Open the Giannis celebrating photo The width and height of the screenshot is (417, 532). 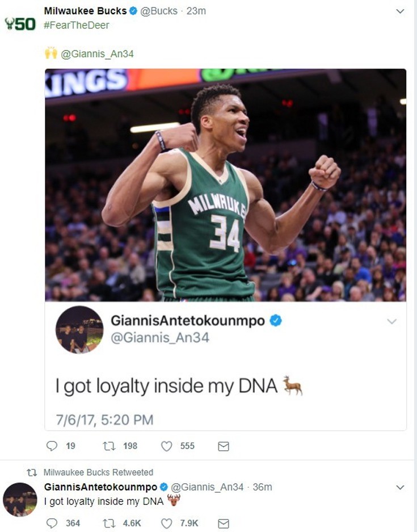click(225, 185)
